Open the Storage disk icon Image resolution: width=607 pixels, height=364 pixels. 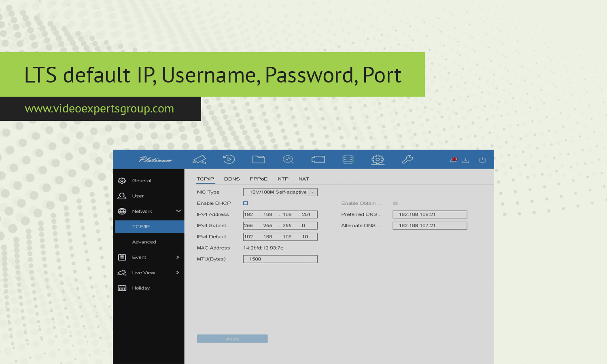coord(348,159)
